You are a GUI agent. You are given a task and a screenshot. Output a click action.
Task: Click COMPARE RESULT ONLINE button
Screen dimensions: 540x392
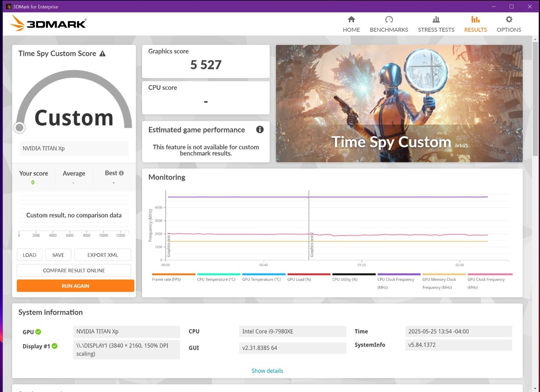(x=74, y=270)
